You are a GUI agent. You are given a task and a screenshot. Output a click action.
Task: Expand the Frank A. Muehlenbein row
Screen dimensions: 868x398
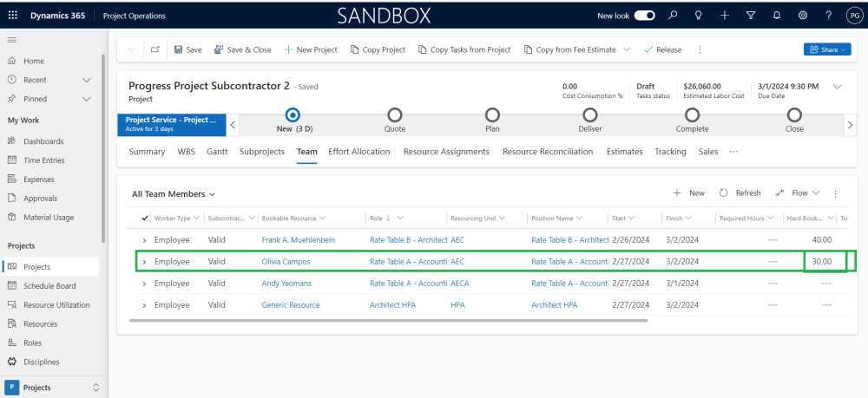tap(144, 240)
